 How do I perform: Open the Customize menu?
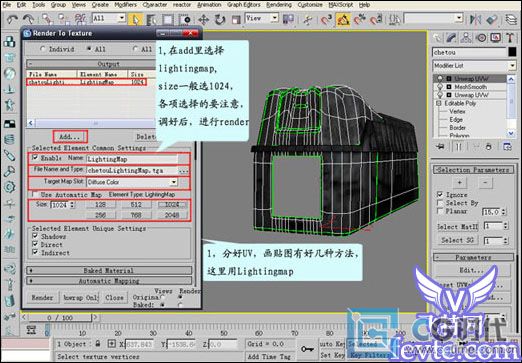click(310, 5)
